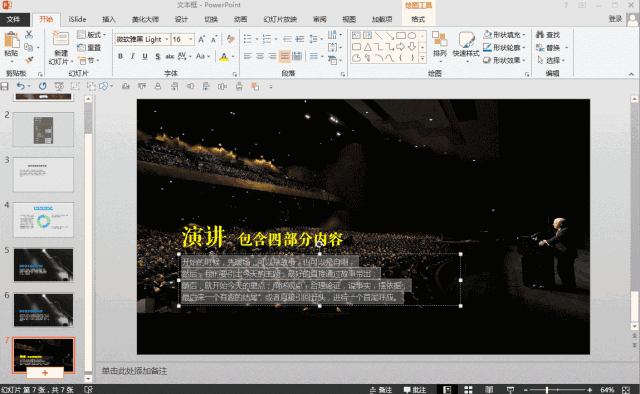The image size is (640, 394).
Task: Click the Paste clipboard icon
Action: [11, 41]
